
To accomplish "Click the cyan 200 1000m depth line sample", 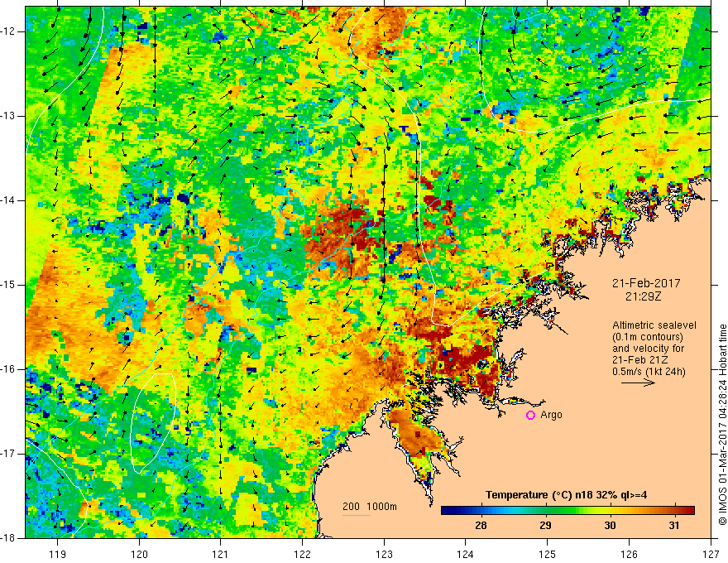I will point(356,515).
